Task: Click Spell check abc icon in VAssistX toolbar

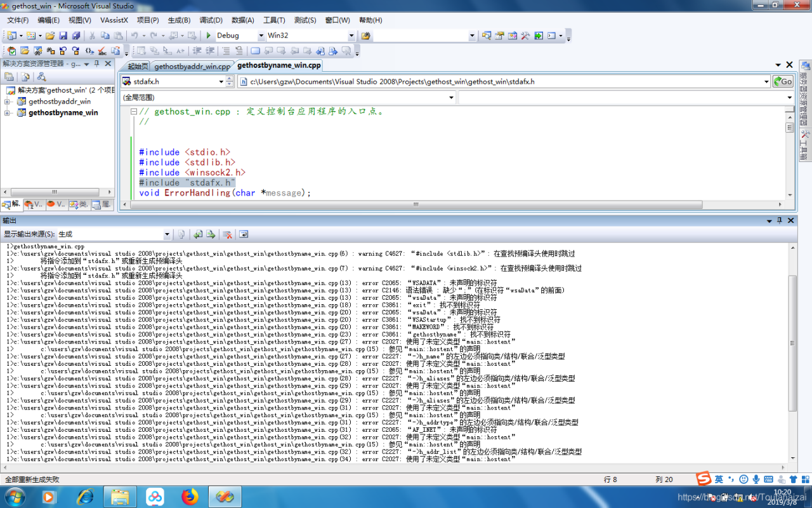Action: pos(102,51)
